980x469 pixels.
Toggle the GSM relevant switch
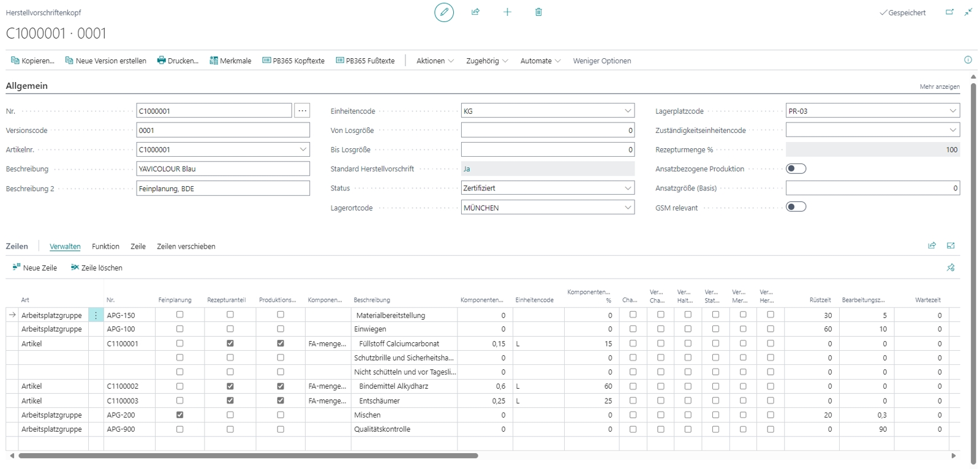tap(796, 207)
